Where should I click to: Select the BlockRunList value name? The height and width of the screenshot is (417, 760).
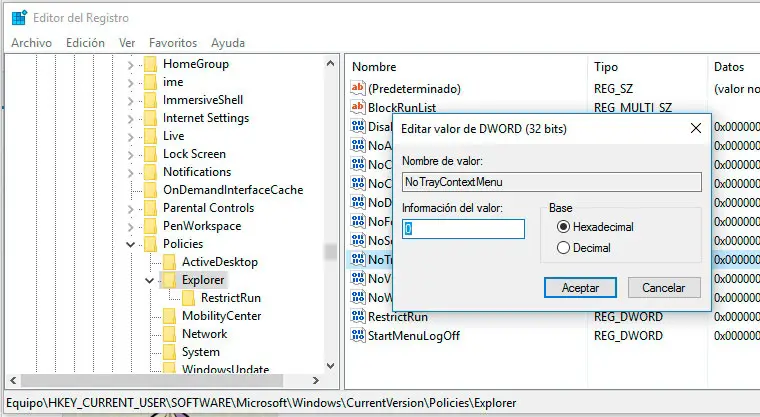coord(402,107)
